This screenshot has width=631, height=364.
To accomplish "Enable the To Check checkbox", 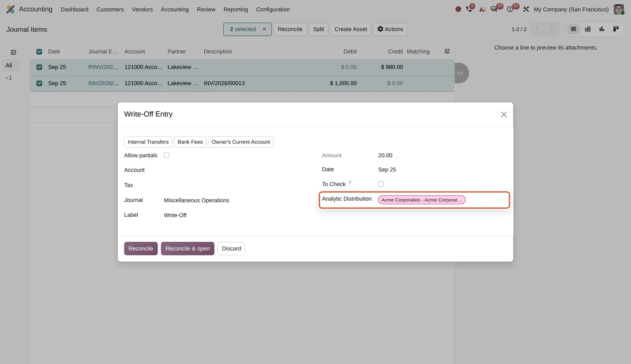I will [381, 184].
